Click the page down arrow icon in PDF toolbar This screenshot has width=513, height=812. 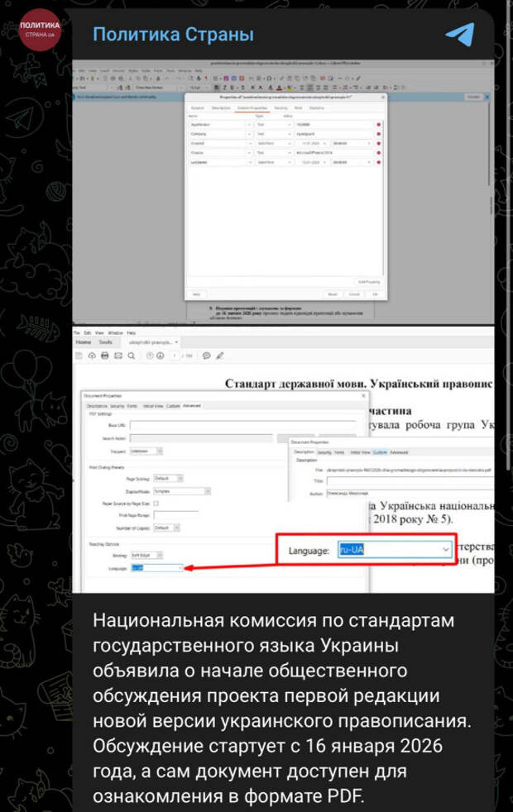point(161,356)
